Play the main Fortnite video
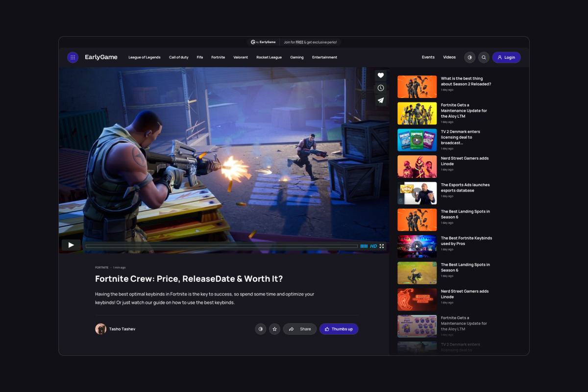Screen dimensions: 588x392 (71, 245)
